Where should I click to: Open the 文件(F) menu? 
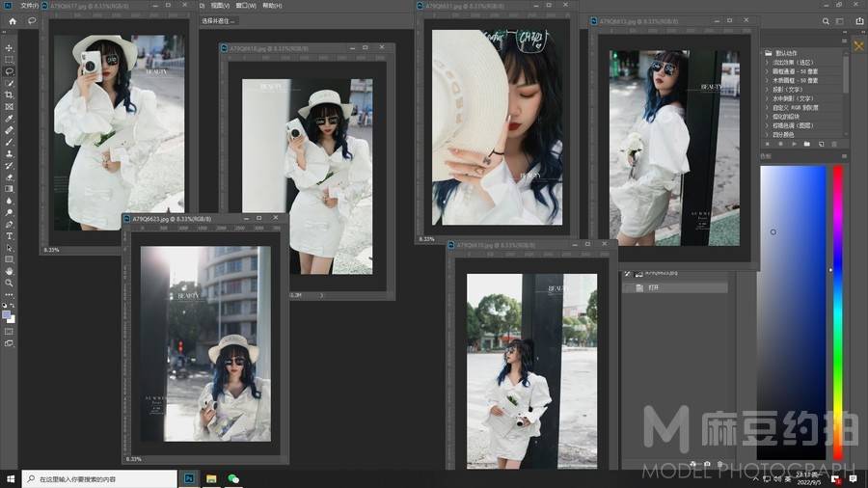click(29, 6)
